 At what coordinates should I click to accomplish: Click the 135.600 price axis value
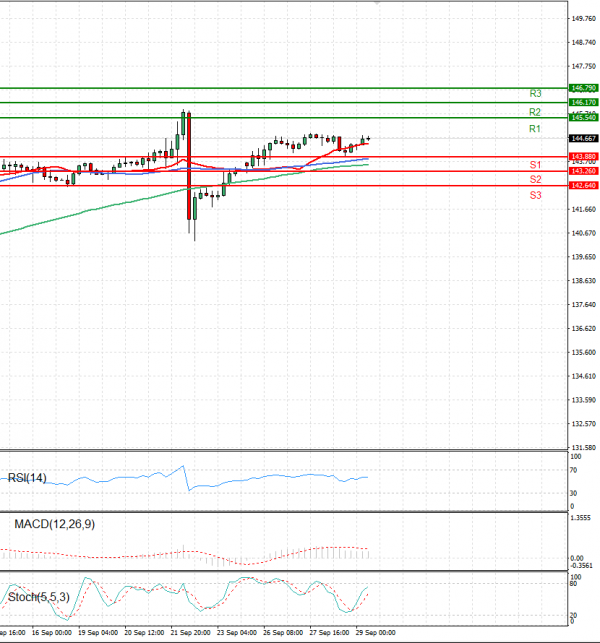pyautogui.click(x=584, y=353)
